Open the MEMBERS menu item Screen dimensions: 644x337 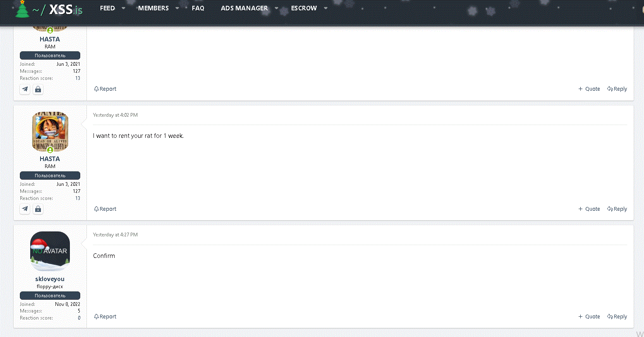coord(153,8)
